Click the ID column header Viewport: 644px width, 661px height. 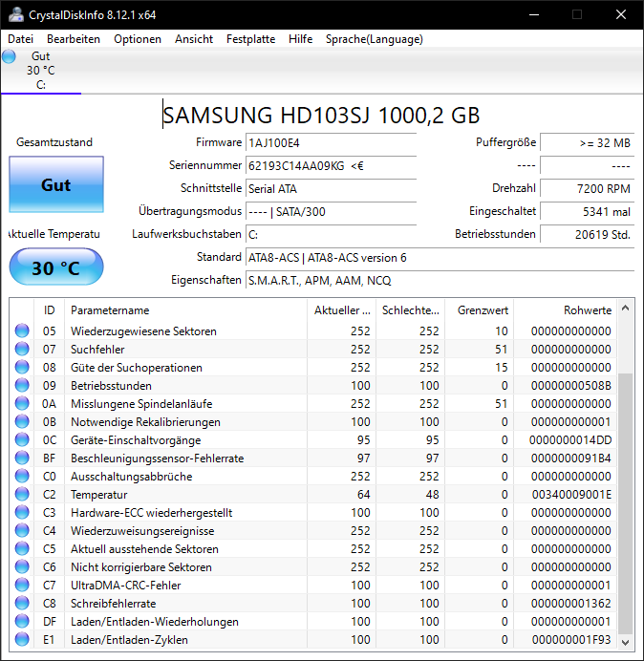point(49,310)
